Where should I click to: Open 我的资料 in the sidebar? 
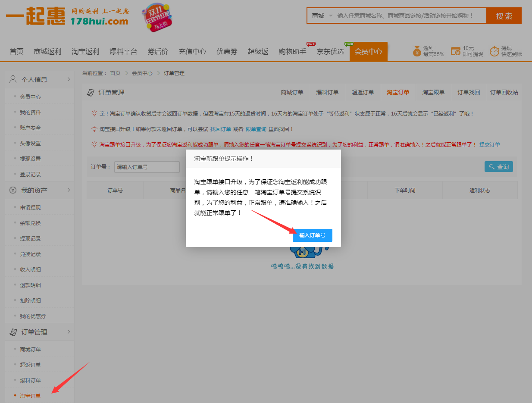pos(30,112)
